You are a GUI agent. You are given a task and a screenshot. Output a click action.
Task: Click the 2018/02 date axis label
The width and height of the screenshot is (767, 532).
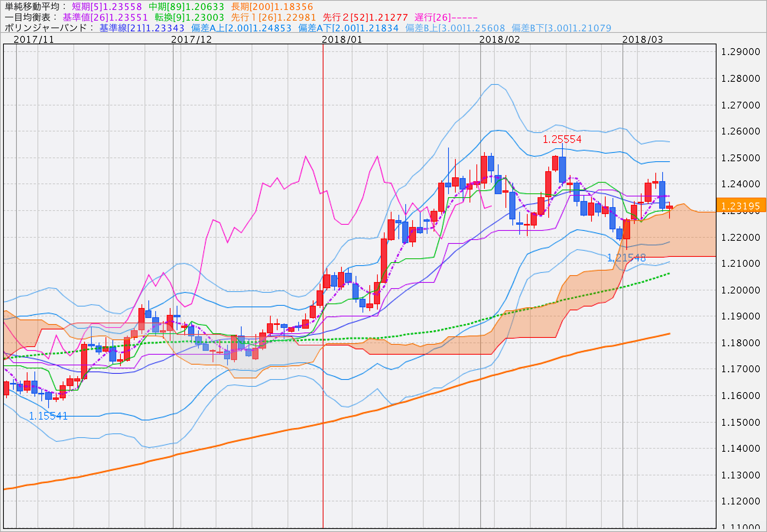click(x=499, y=39)
